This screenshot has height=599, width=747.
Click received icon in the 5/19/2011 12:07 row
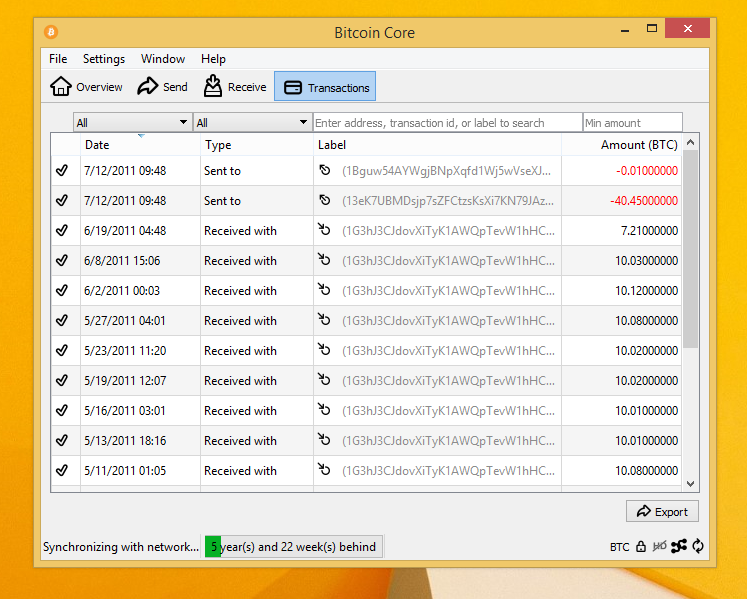pyautogui.click(x=324, y=380)
